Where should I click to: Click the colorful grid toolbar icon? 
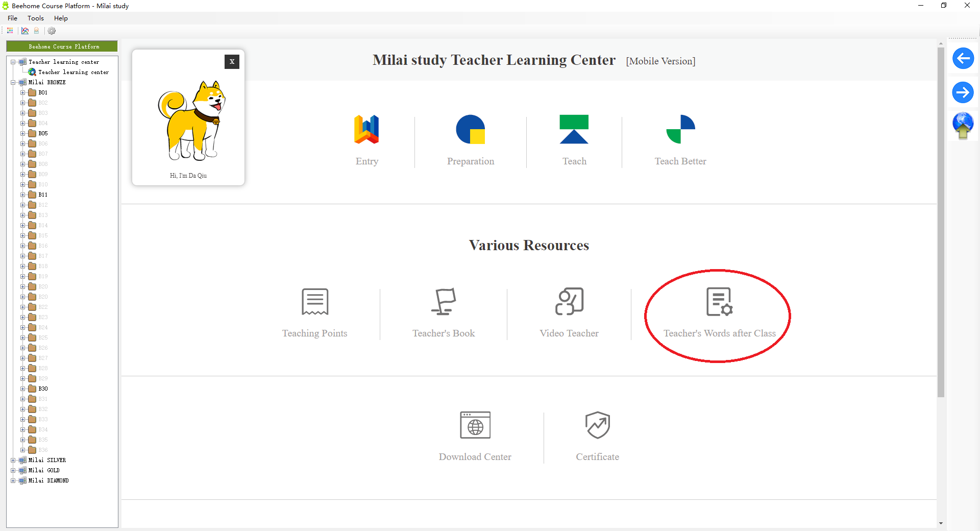click(x=10, y=31)
